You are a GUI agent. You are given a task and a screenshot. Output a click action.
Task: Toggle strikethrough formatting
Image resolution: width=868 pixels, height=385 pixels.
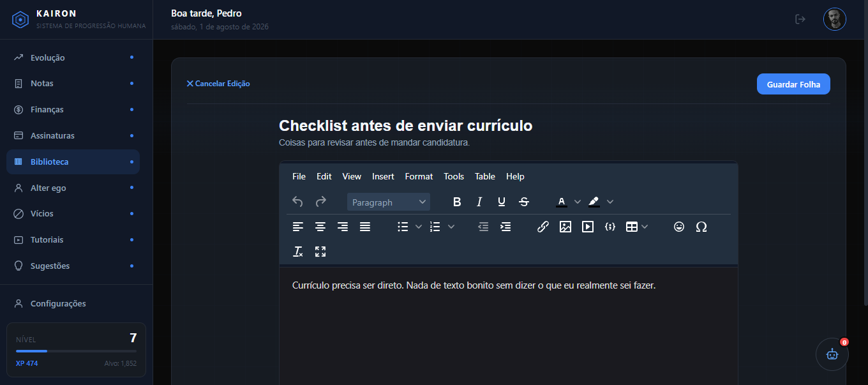point(524,202)
